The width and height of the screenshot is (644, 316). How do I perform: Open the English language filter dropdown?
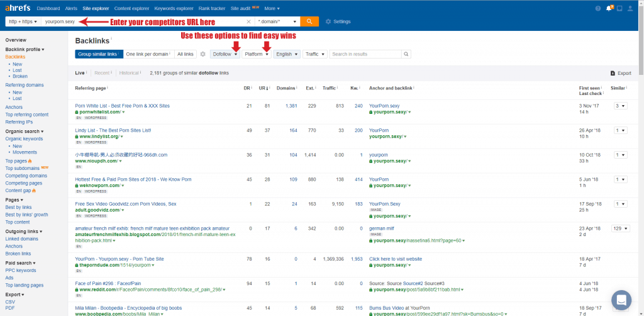pyautogui.click(x=287, y=54)
